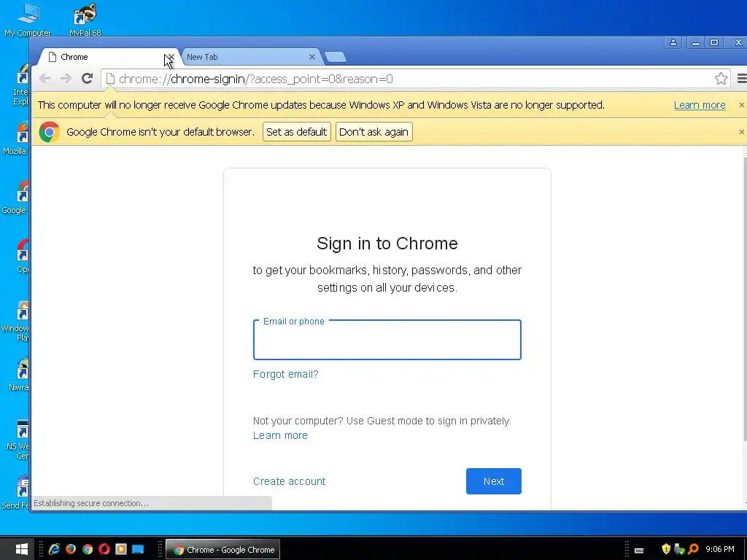Select Chrome - Google Chrome taskbar button
Viewport: 747px width, 560px height.
[x=223, y=550]
